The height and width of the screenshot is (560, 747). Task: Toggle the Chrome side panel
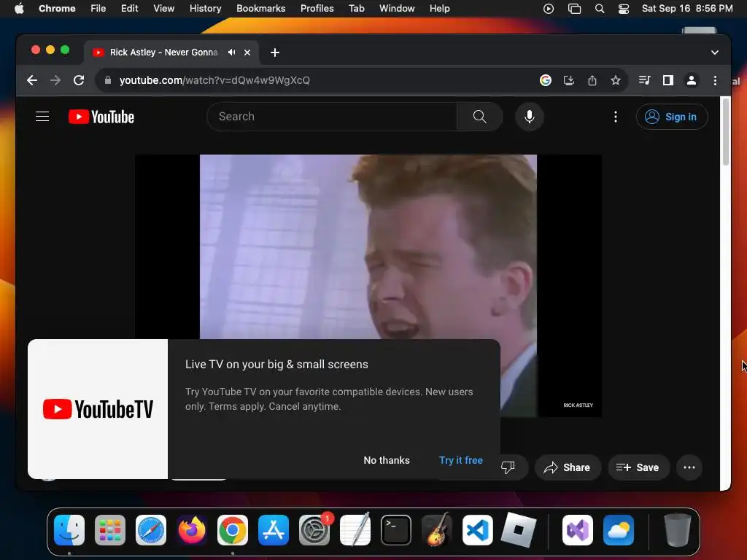(x=668, y=80)
